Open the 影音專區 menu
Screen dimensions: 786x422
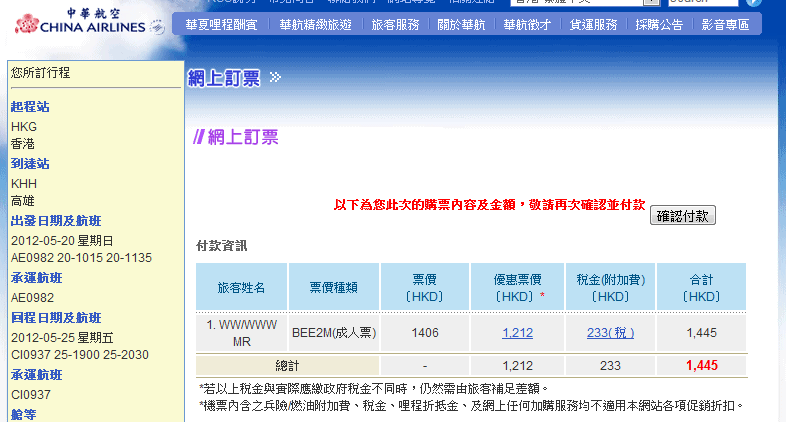coord(725,25)
